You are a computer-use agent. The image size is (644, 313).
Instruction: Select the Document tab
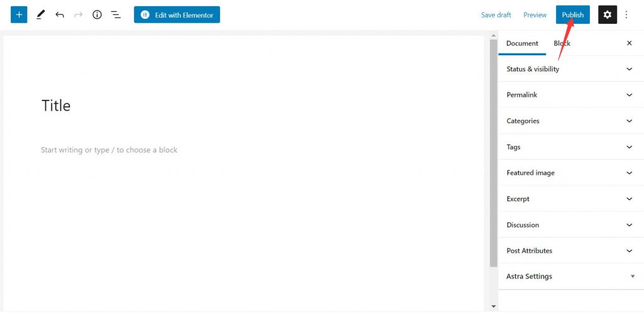pyautogui.click(x=522, y=43)
